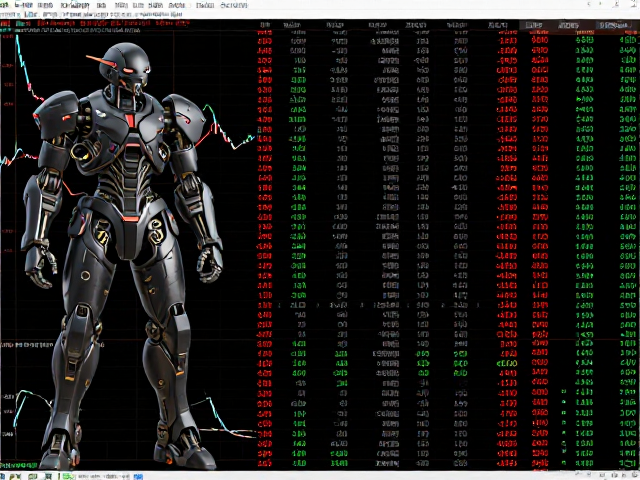Viewport: 640px width, 480px height.
Task: Click the green icon in the bottom taskbar
Action: pyautogui.click(x=68, y=476)
